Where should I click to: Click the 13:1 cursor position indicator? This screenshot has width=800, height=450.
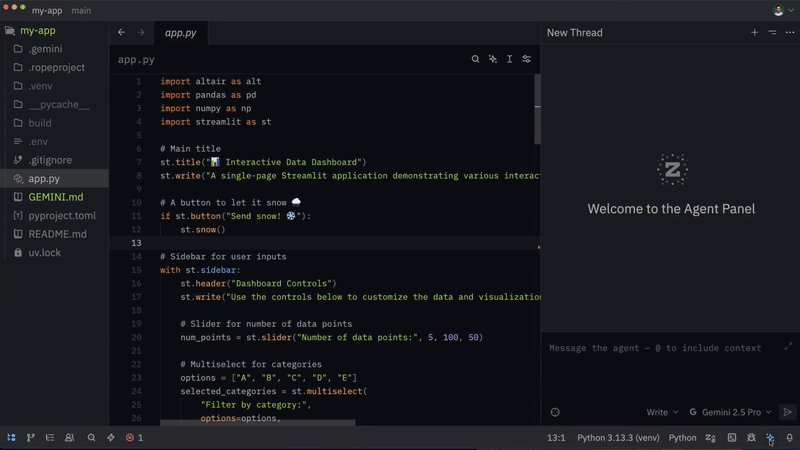556,438
